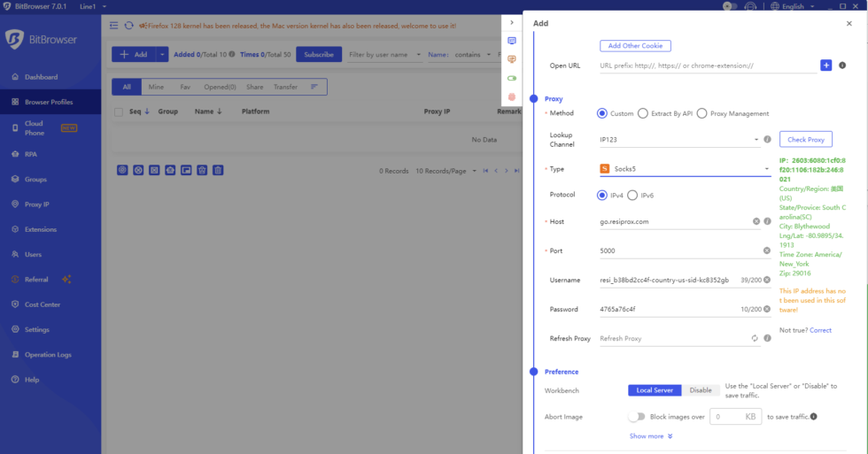Switch to the Fav tab

185,87
